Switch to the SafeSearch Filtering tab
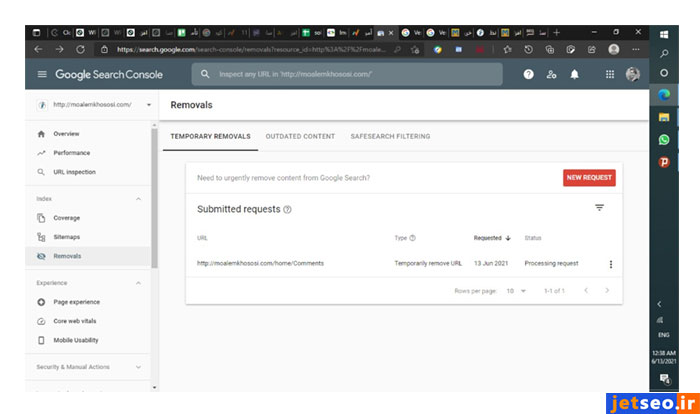 pos(390,136)
